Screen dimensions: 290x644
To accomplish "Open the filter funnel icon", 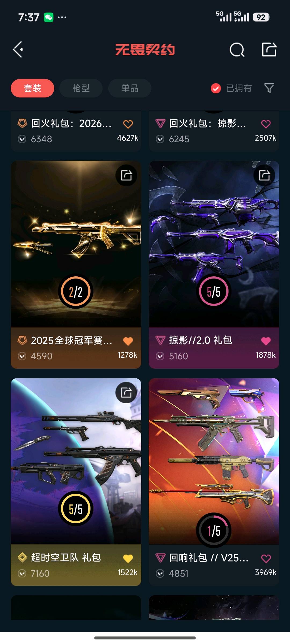I will [269, 88].
